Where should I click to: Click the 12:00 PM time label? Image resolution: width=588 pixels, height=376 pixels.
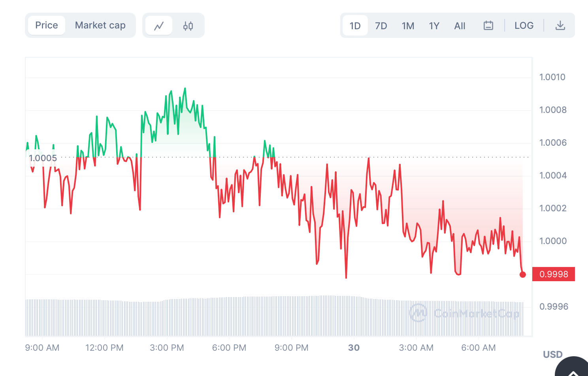(x=104, y=348)
